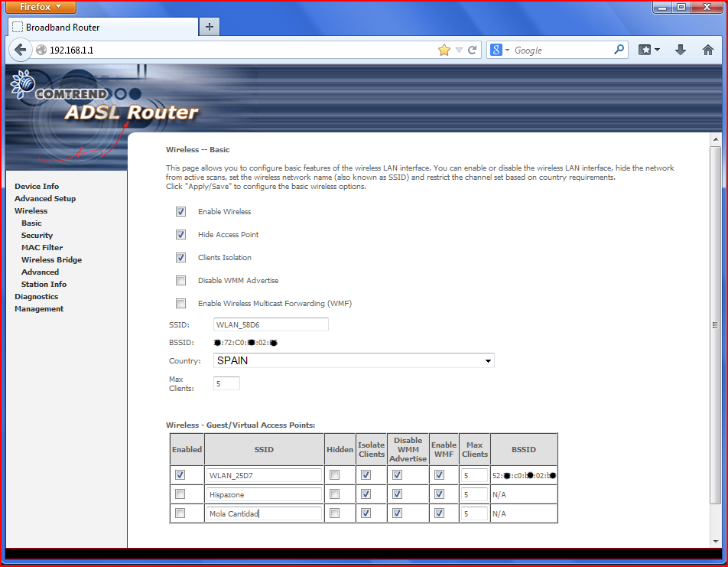Image resolution: width=728 pixels, height=567 pixels.
Task: Go to the Wireless Security page link
Action: click(x=37, y=236)
